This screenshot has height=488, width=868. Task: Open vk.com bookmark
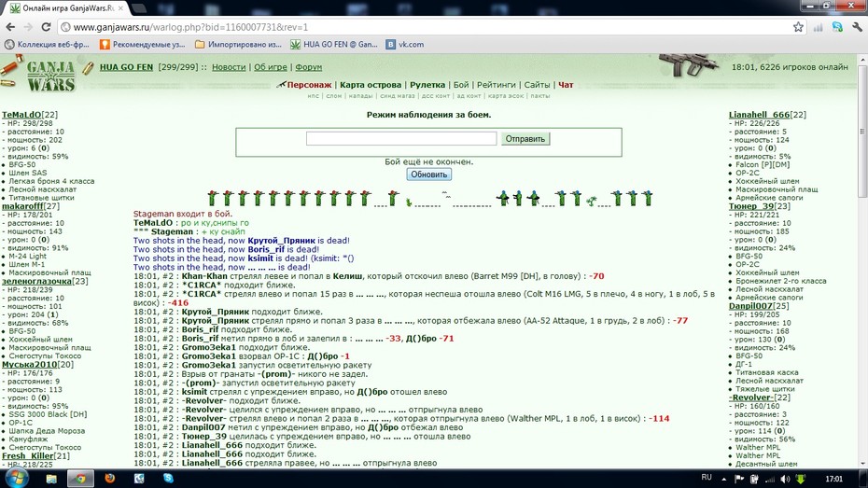[x=405, y=44]
